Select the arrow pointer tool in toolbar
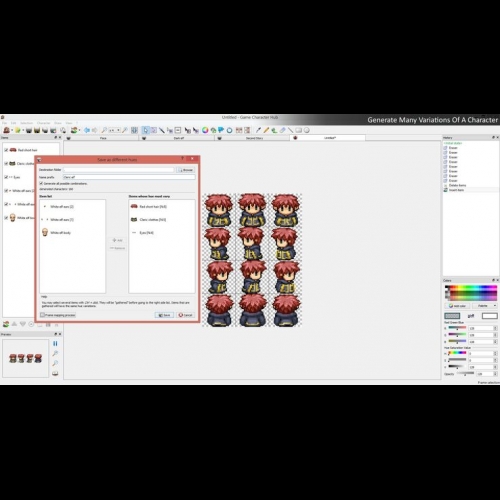Screen dimensions: 500x500 pyautogui.click(x=146, y=130)
